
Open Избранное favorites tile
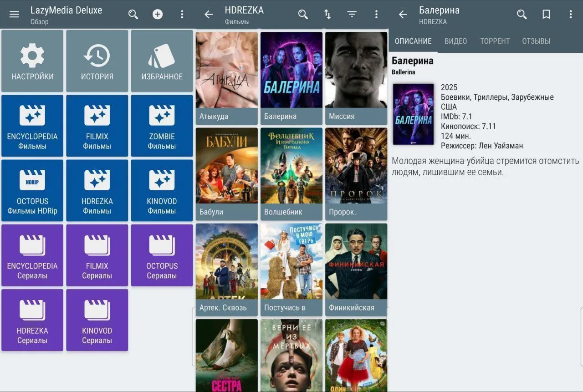[162, 61]
